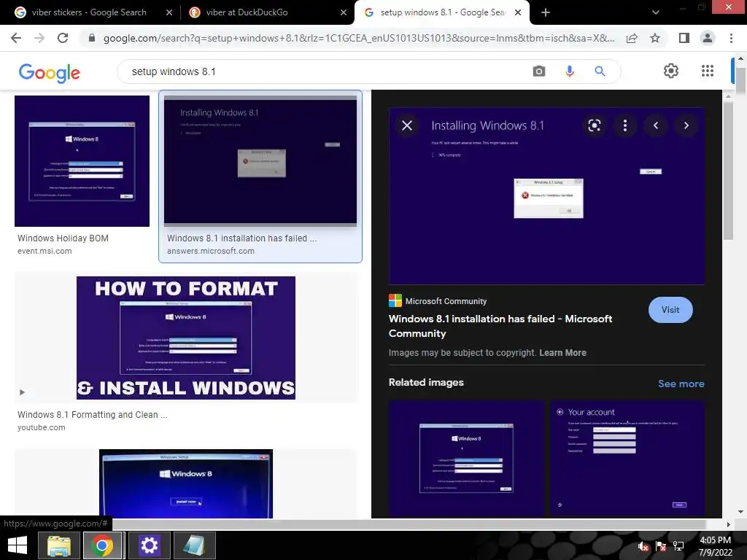Click preview panel scrollbar thumb
Viewport: 747px width, 560px height.
[x=728, y=171]
